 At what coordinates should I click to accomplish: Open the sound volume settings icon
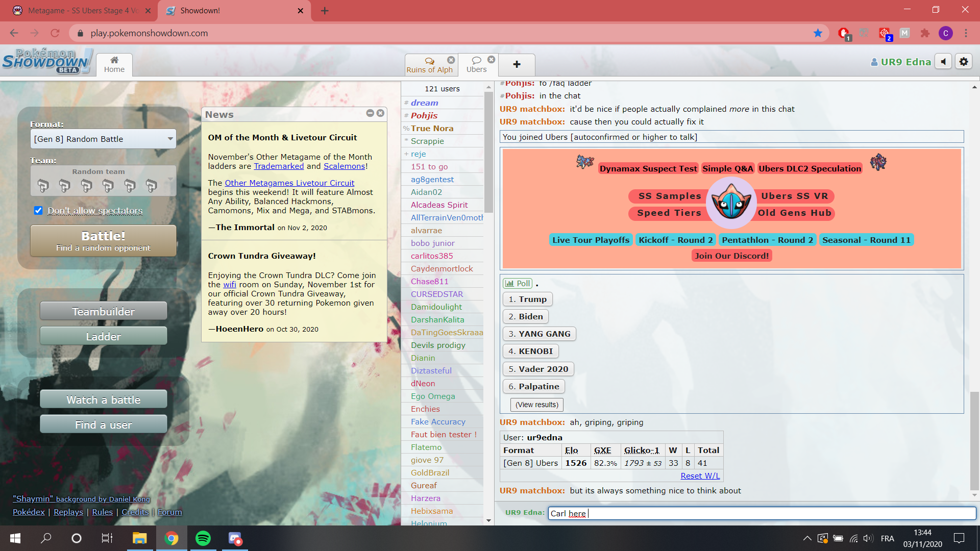pyautogui.click(x=943, y=62)
